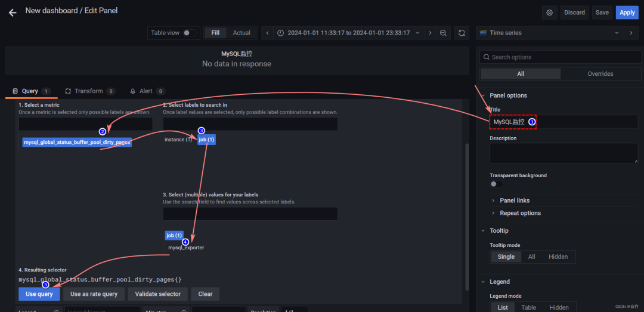
Task: Switch to the Query tab
Action: [31, 91]
